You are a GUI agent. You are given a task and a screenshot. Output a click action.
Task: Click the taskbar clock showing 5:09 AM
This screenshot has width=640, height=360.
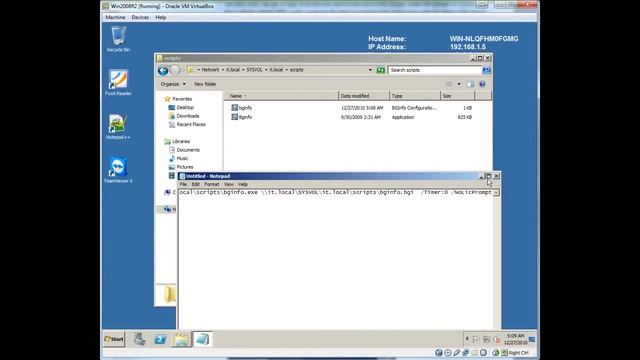pos(515,339)
